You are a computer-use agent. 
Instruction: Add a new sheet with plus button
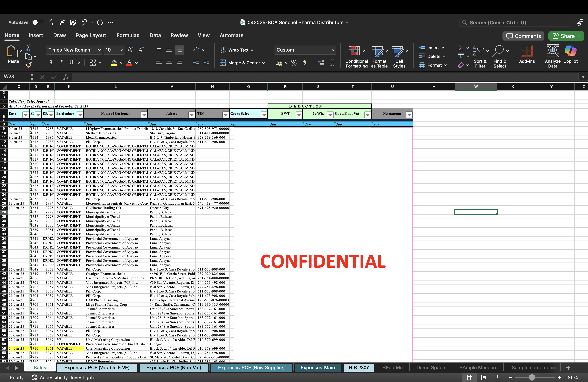click(568, 367)
